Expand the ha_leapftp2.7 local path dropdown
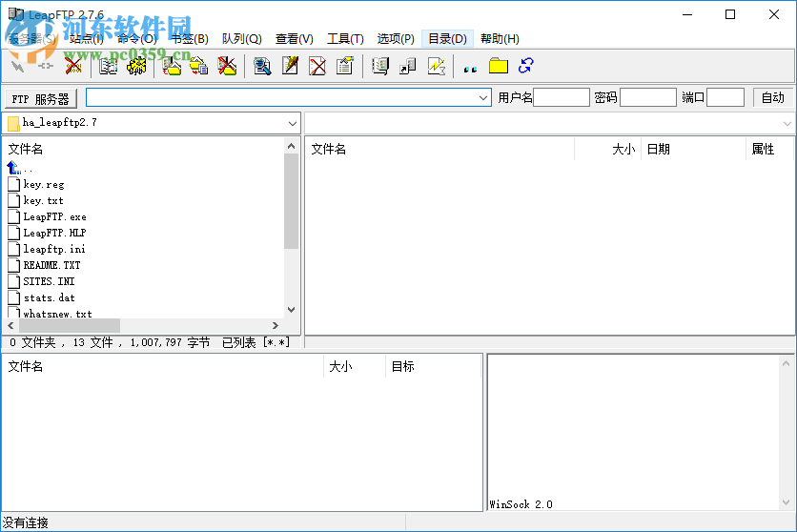The image size is (797, 532). pos(293,123)
